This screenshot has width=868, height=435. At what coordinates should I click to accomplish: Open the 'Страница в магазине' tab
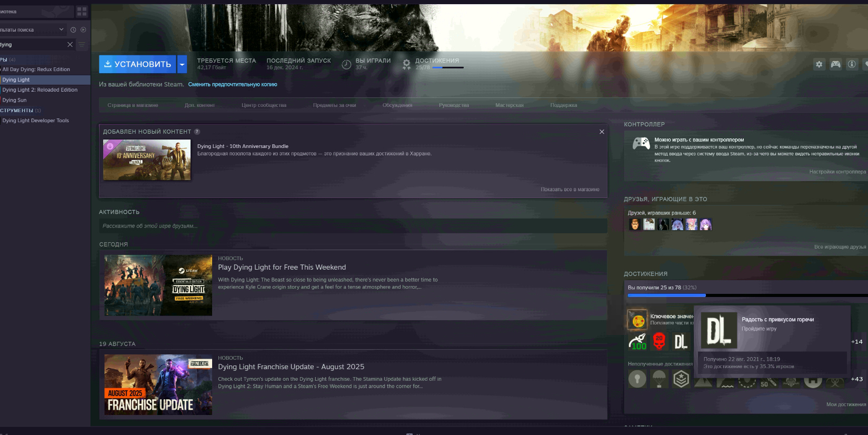(x=133, y=105)
